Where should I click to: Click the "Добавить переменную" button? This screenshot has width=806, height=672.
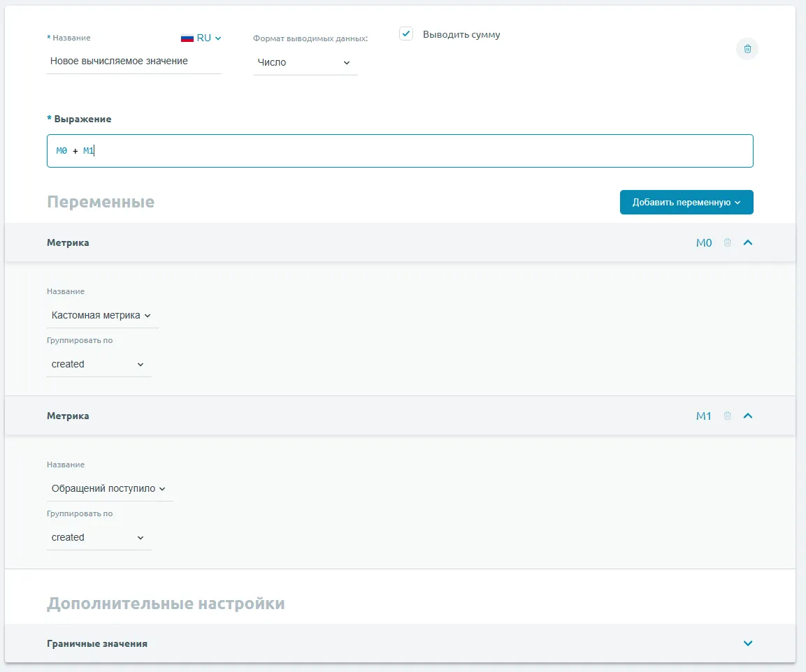pos(686,203)
